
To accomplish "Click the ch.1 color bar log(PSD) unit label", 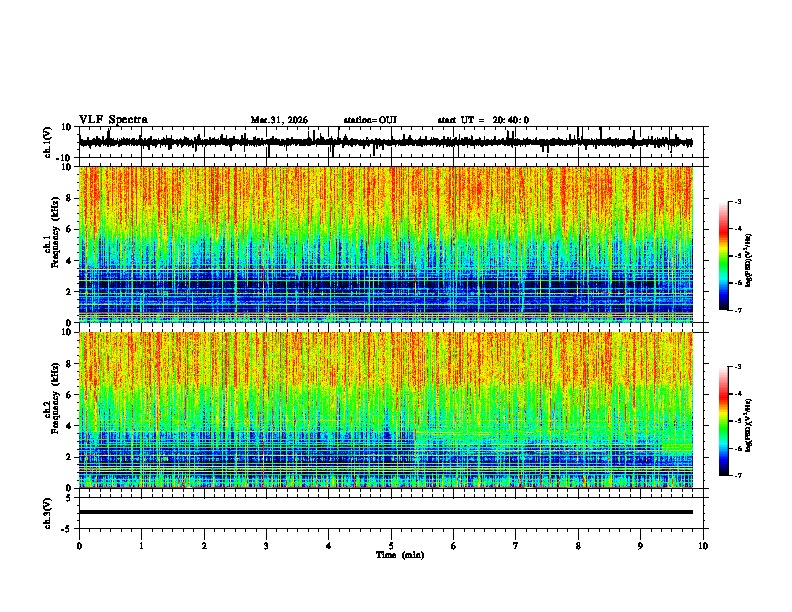I will 749,260.
